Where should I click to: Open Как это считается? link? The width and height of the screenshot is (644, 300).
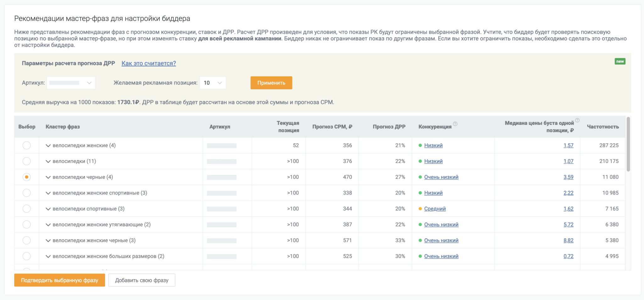pos(149,63)
